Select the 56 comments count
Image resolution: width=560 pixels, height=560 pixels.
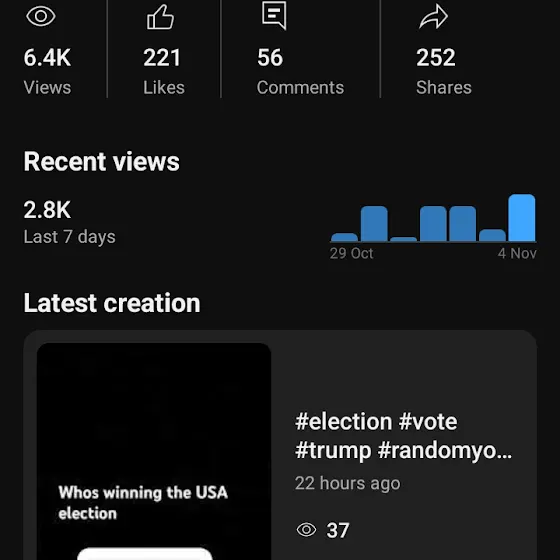270,58
